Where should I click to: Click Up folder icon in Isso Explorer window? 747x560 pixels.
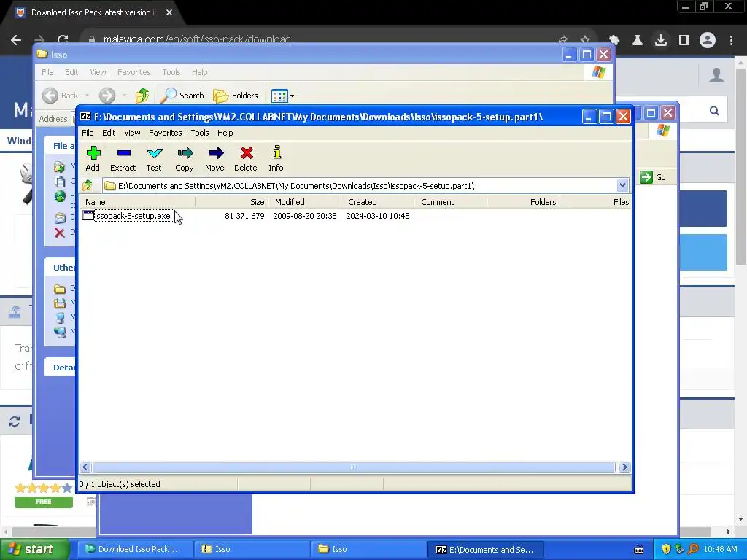pos(142,96)
